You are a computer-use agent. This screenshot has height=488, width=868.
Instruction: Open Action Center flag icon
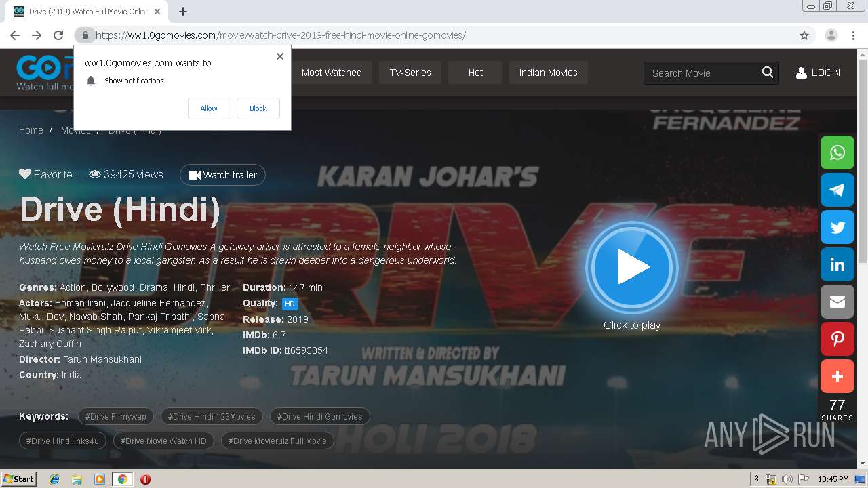coord(803,479)
